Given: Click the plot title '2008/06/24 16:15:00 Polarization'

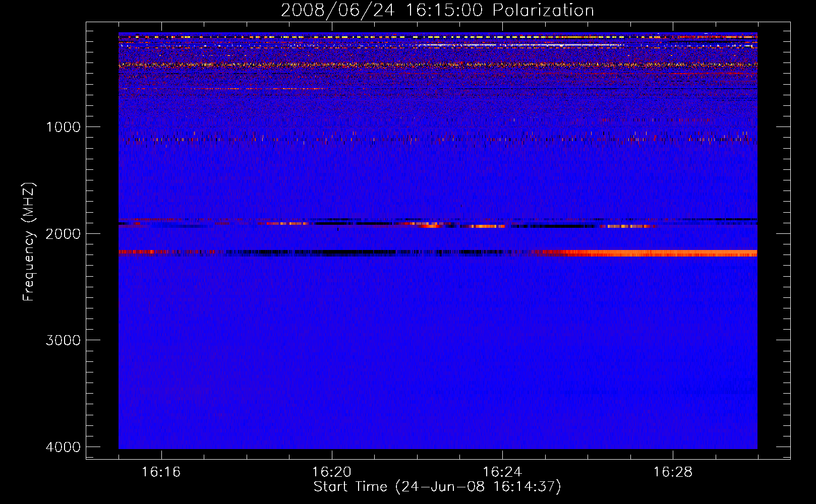Looking at the screenshot, I should coord(437,10).
